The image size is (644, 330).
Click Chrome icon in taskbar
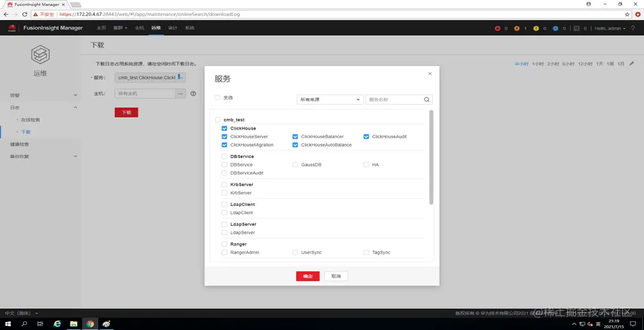[90, 324]
